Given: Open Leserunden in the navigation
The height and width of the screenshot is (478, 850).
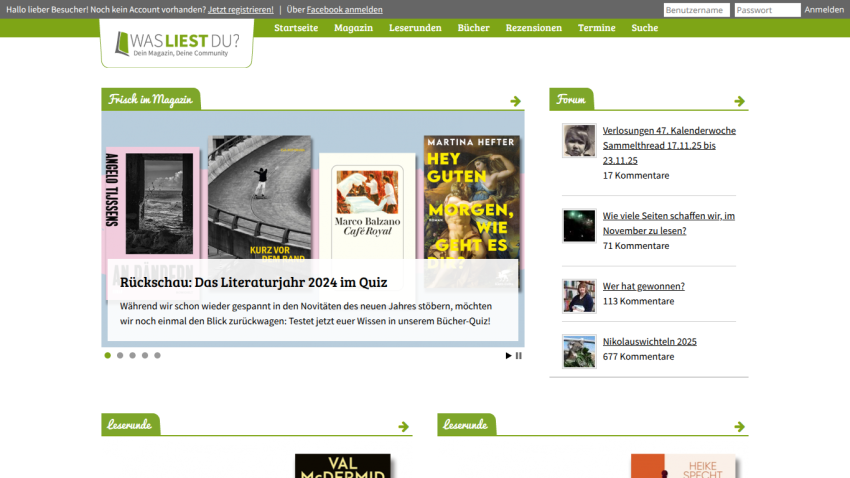Looking at the screenshot, I should click(x=415, y=28).
